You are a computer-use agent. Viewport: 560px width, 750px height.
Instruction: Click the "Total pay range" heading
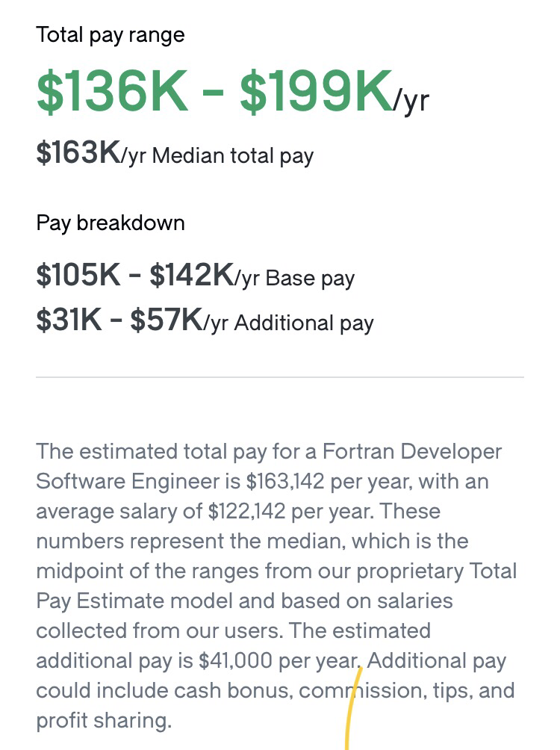click(111, 35)
